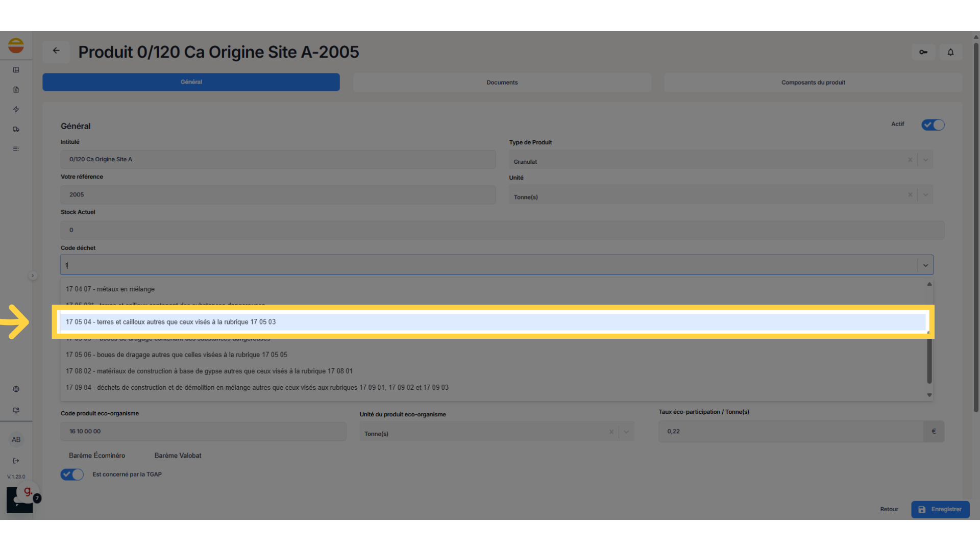Select 17 05 04 terres et cailloux option

170,322
